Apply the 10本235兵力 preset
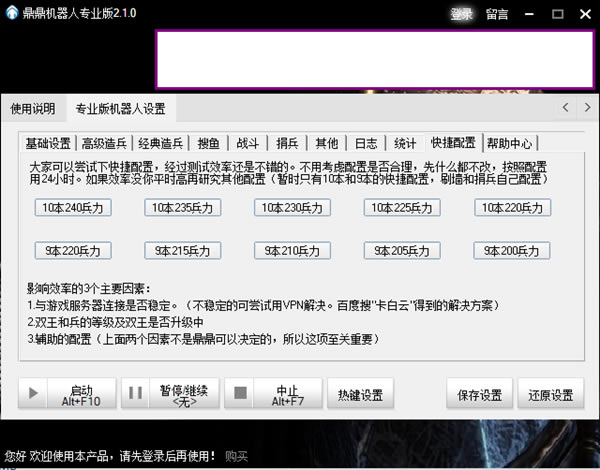The width and height of the screenshot is (600, 470). (x=183, y=207)
